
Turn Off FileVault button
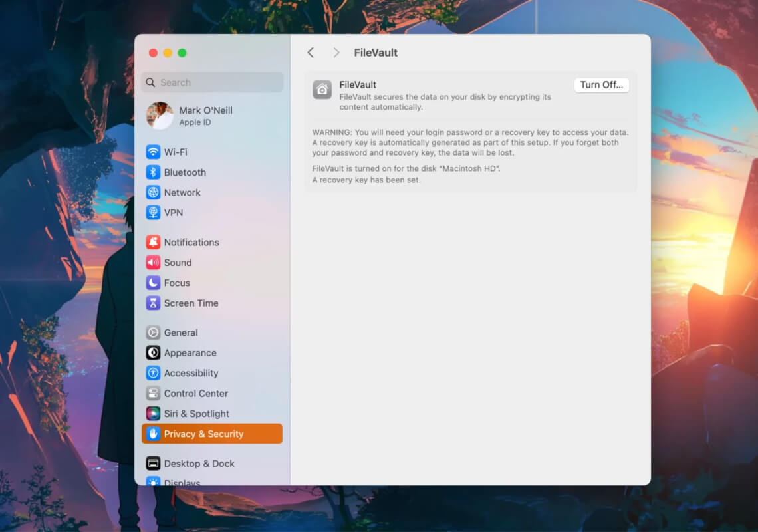coord(601,85)
